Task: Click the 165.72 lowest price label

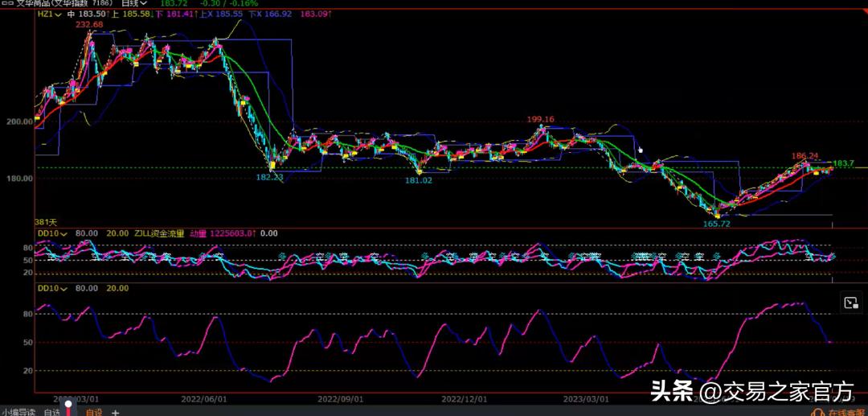Action: tap(717, 224)
